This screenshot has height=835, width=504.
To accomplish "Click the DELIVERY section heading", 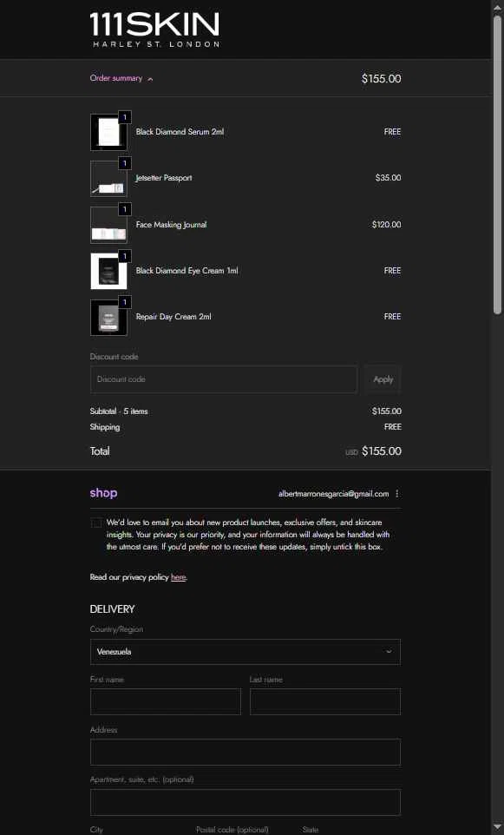I will click(112, 608).
